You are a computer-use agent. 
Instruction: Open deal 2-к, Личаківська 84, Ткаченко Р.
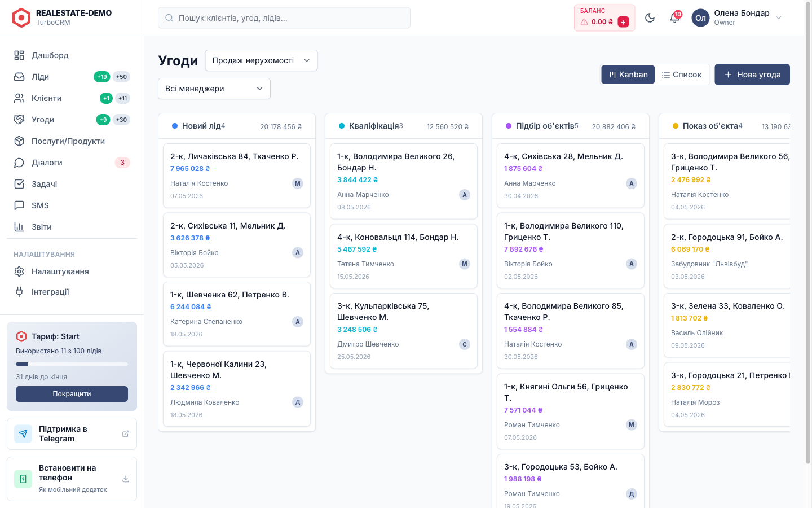(237, 176)
